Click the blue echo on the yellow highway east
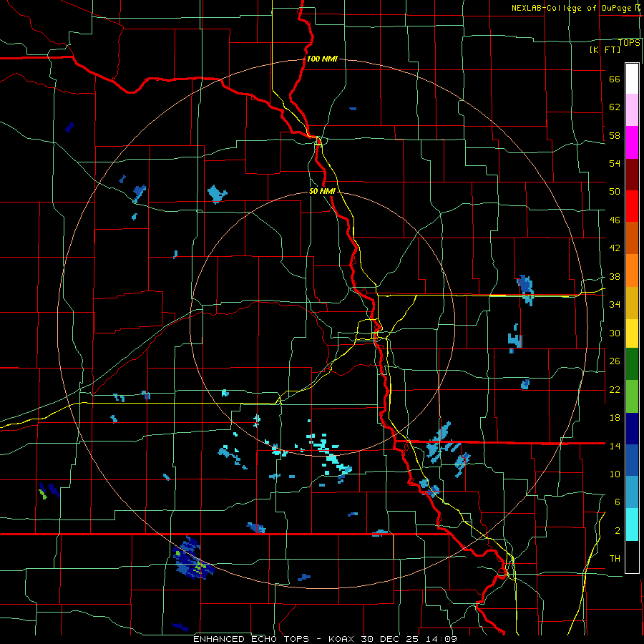This screenshot has height=644, width=644. point(525,290)
